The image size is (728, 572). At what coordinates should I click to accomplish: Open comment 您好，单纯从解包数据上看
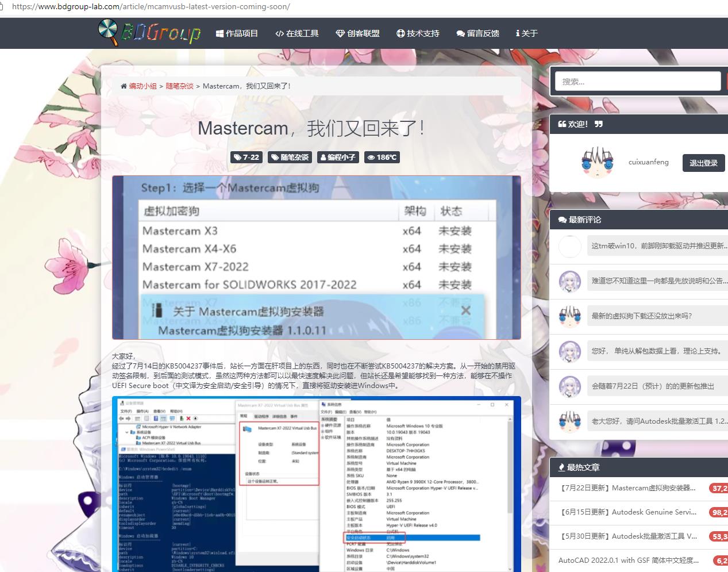657,351
